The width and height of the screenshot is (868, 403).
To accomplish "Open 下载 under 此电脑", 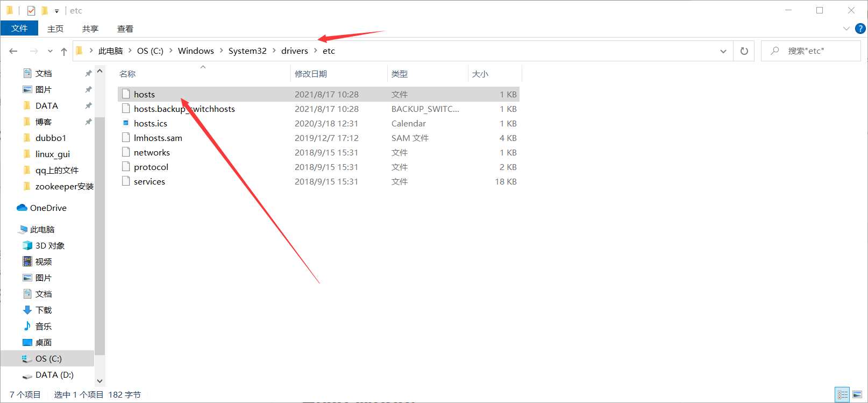I will (x=44, y=310).
